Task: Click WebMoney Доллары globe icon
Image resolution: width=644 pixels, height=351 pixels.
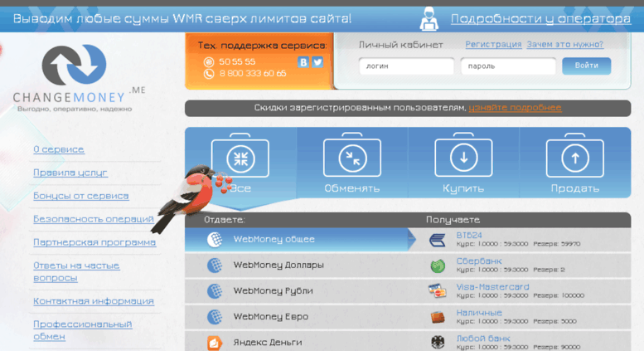Action: [x=215, y=265]
